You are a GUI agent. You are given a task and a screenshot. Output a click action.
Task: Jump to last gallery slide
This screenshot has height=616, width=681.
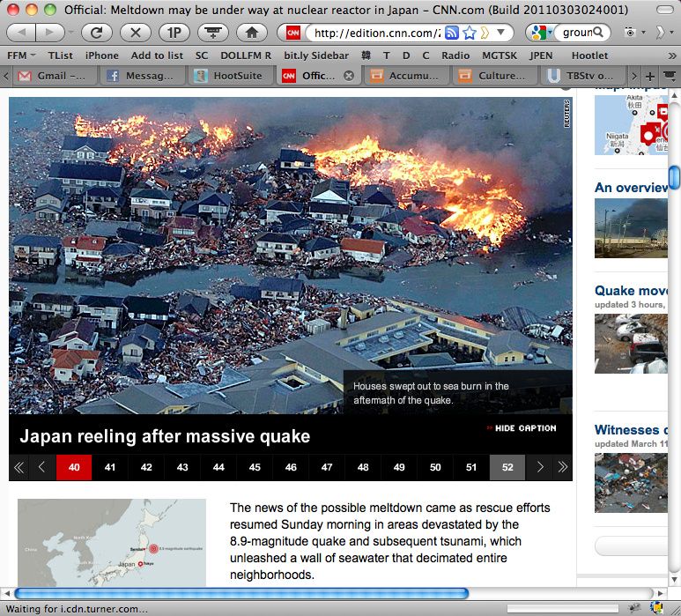[x=561, y=467]
